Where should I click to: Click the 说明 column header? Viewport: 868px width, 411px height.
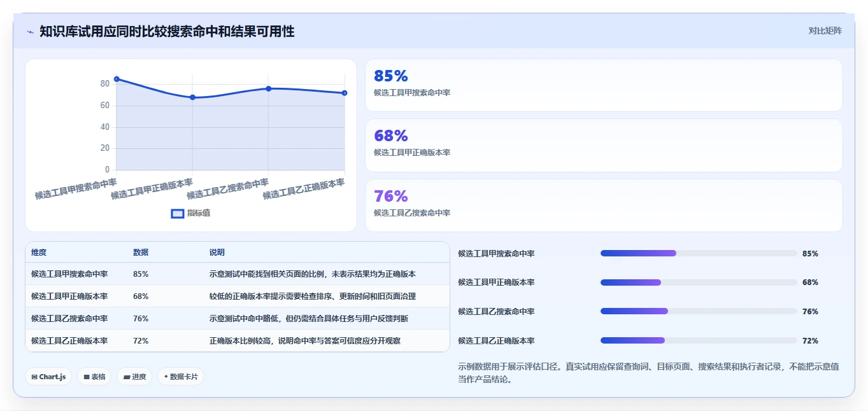pos(217,253)
